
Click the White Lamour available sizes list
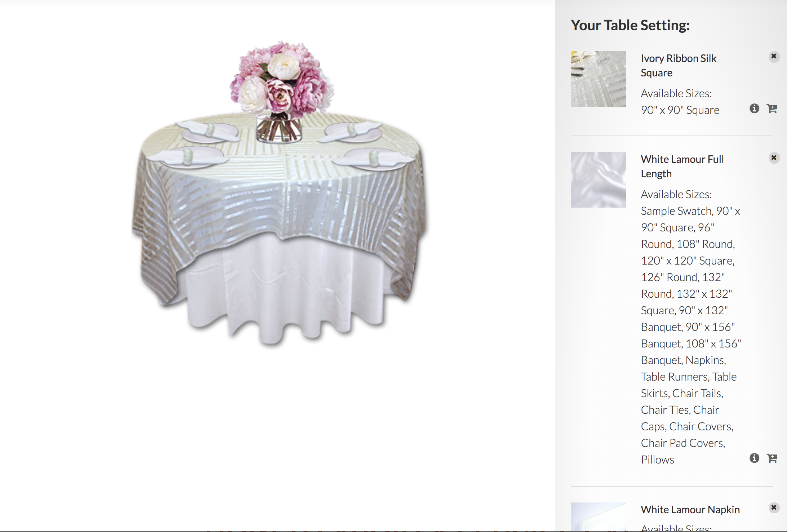point(691,335)
